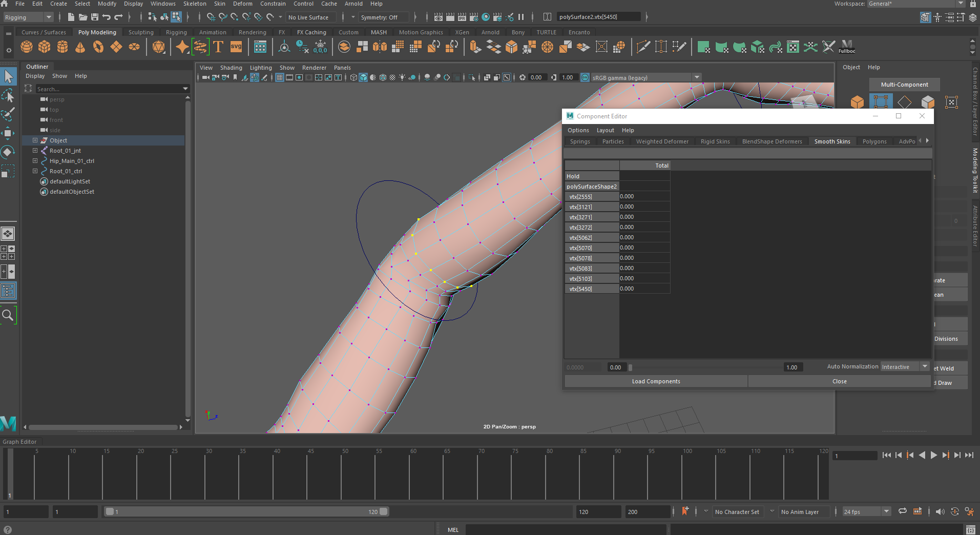Close the Component Editor with the Close button
Image resolution: width=980 pixels, height=535 pixels.
pyautogui.click(x=839, y=381)
